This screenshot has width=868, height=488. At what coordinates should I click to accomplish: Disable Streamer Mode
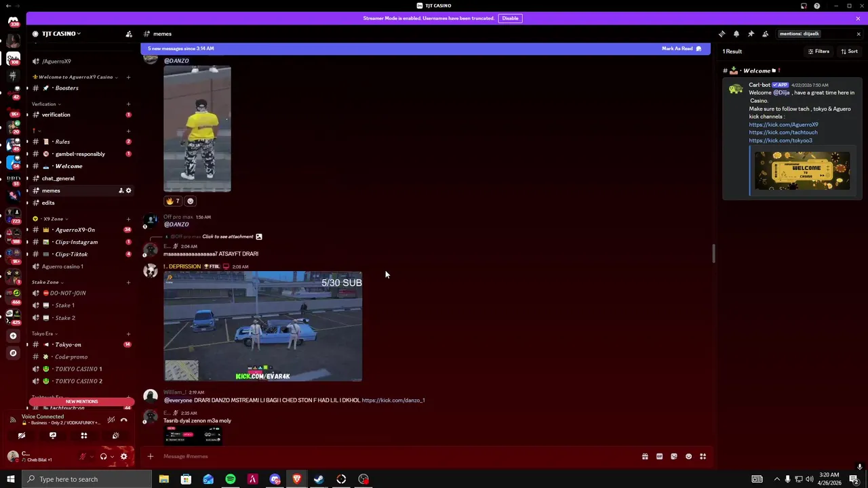[x=510, y=18]
